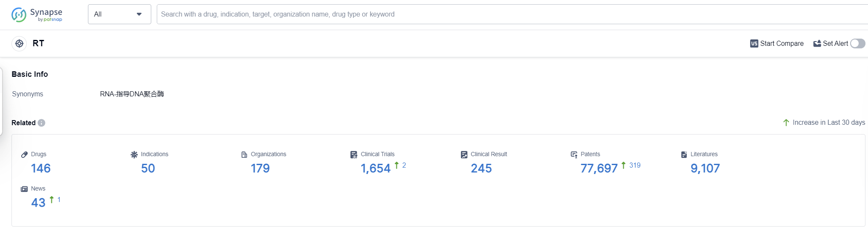The height and width of the screenshot is (230, 868).
Task: Click the Set Alert icon
Action: [x=817, y=43]
